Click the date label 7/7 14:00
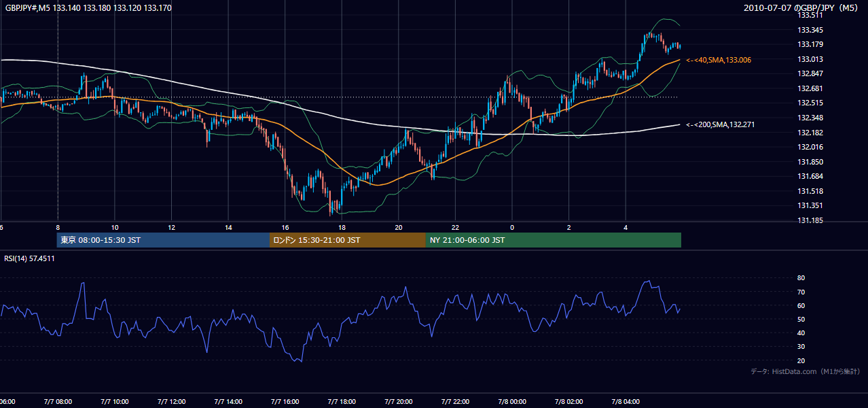 tap(228, 402)
